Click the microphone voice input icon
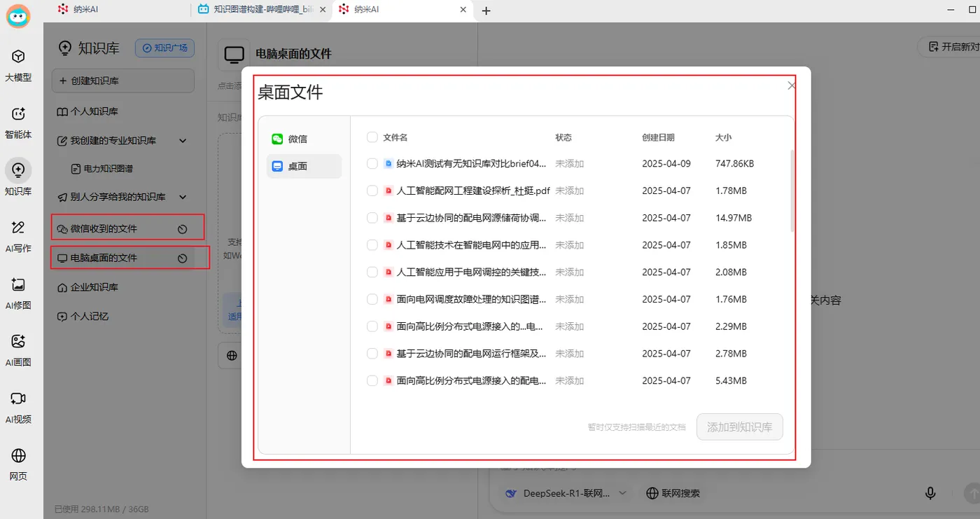The height and width of the screenshot is (519, 980). [x=930, y=493]
